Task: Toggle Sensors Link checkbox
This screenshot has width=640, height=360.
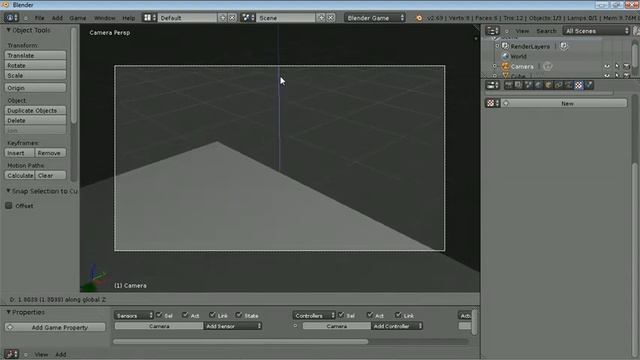Action: [212, 315]
